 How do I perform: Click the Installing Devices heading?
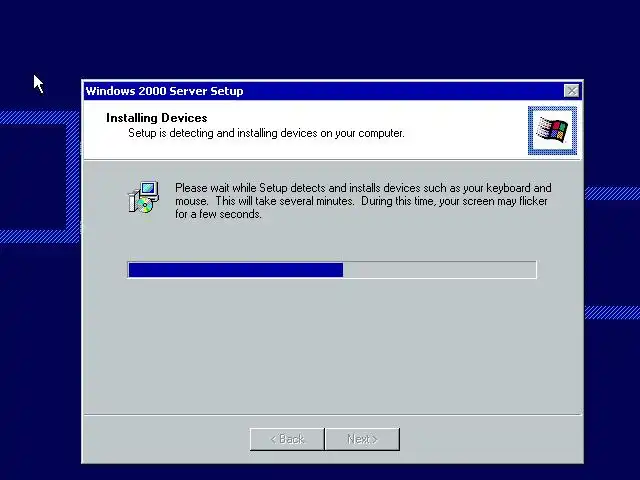click(x=157, y=118)
